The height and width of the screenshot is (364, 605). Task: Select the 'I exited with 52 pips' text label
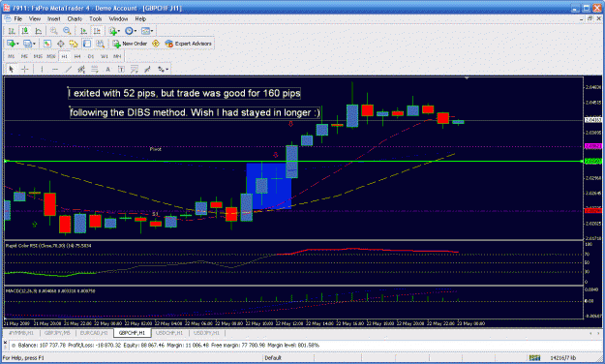185,93
